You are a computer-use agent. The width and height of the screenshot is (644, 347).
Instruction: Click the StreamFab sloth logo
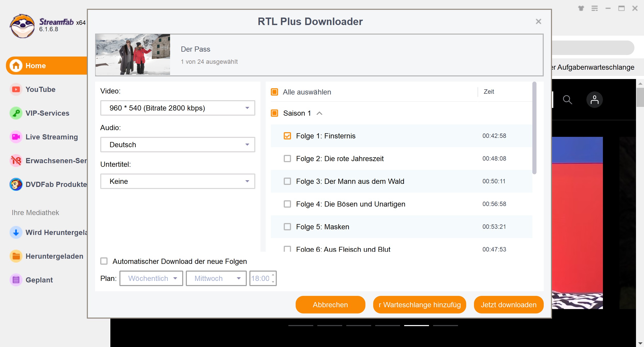[22, 26]
